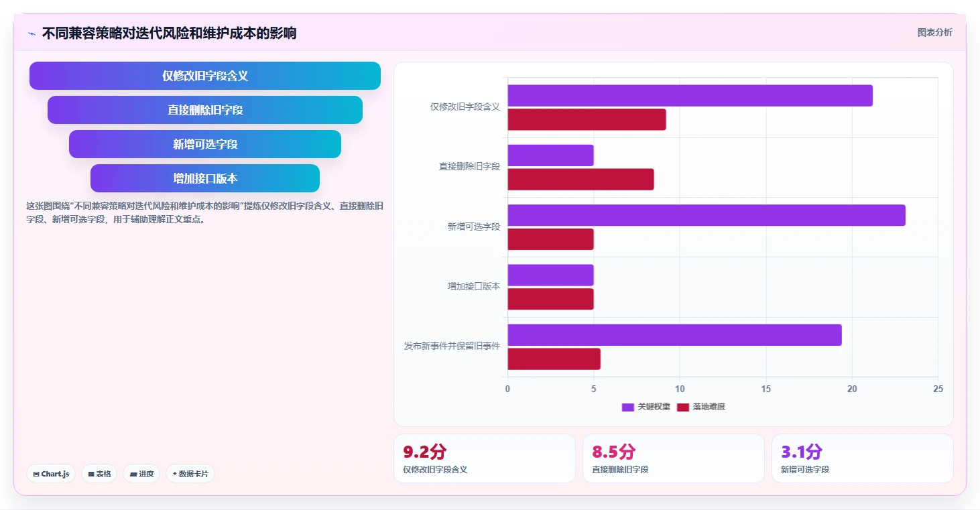The width and height of the screenshot is (980, 510).
Task: Open the 9.2分 data card
Action: click(484, 458)
